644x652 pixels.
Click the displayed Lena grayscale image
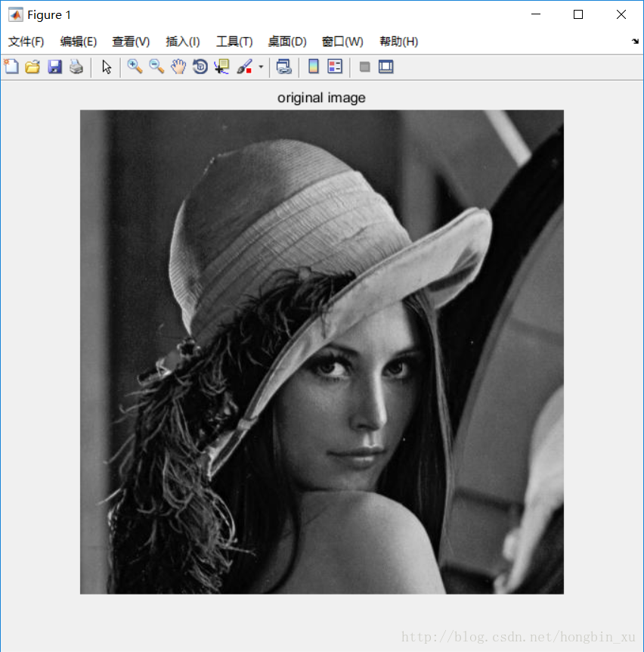pyautogui.click(x=322, y=352)
